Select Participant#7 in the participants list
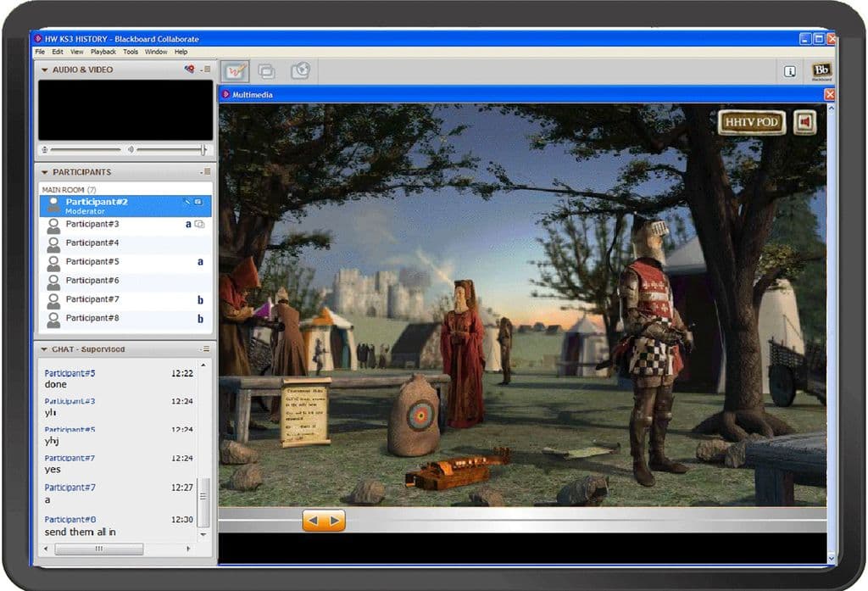868x591 pixels. pyautogui.click(x=125, y=300)
